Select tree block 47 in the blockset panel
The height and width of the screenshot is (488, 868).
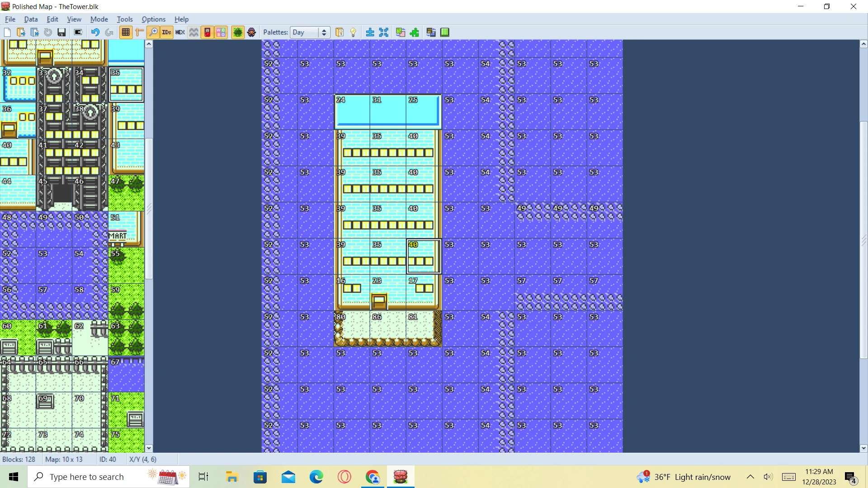coord(126,193)
